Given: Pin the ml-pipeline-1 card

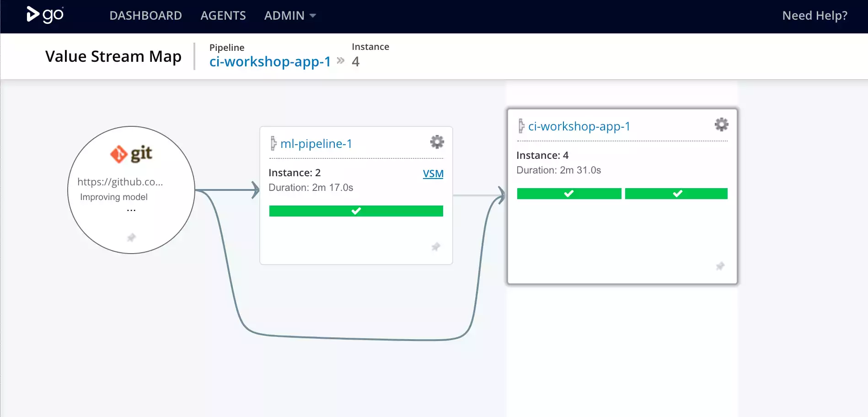Looking at the screenshot, I should coord(435,247).
